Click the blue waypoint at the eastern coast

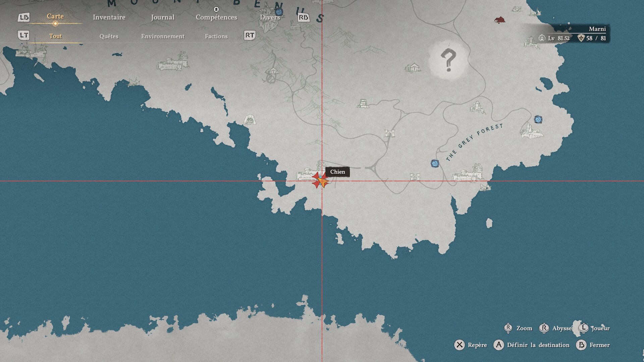(x=538, y=119)
